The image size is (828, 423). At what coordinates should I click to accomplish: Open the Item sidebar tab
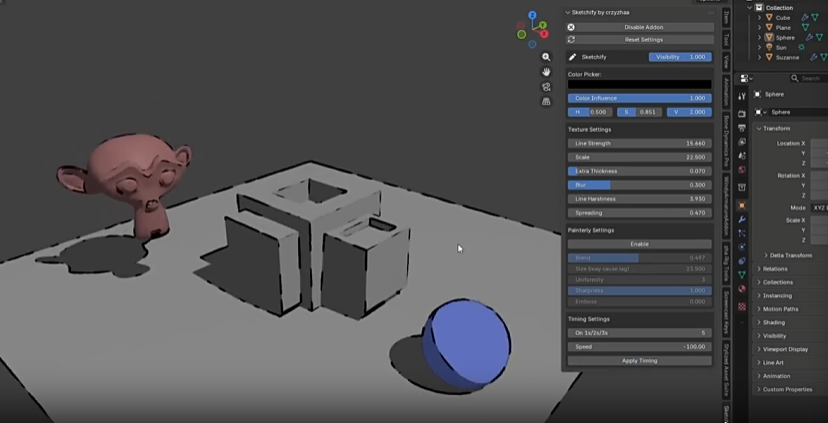725,16
